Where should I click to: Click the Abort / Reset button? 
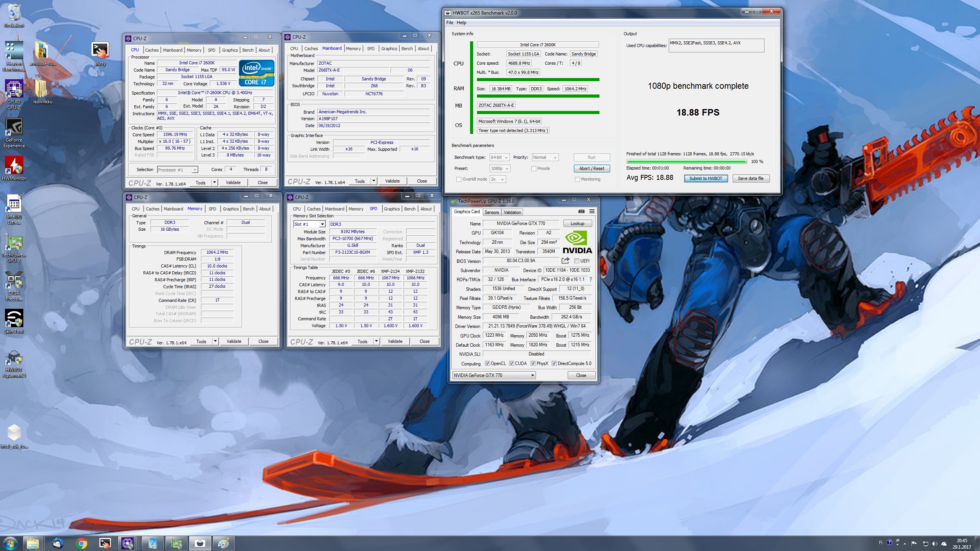[x=591, y=168]
